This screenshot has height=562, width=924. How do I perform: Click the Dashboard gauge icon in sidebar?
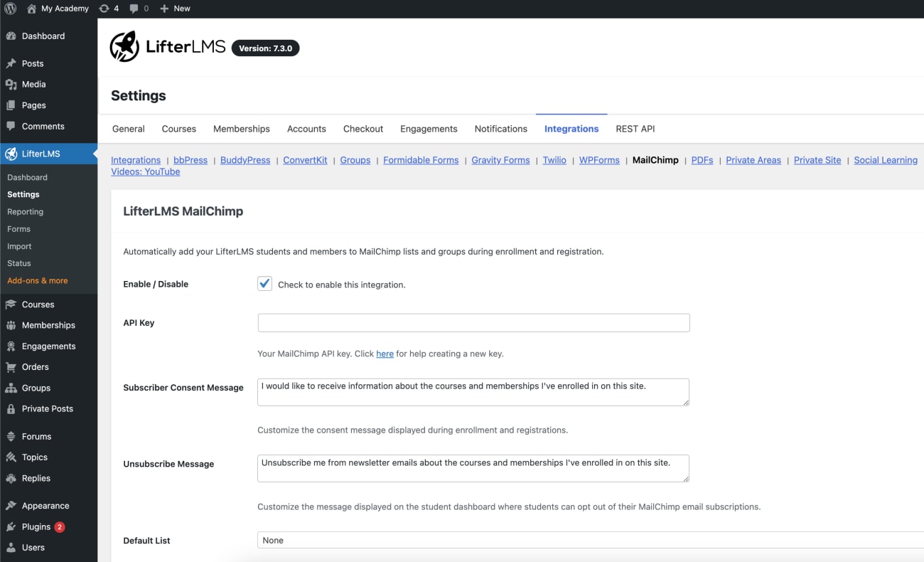pos(11,36)
